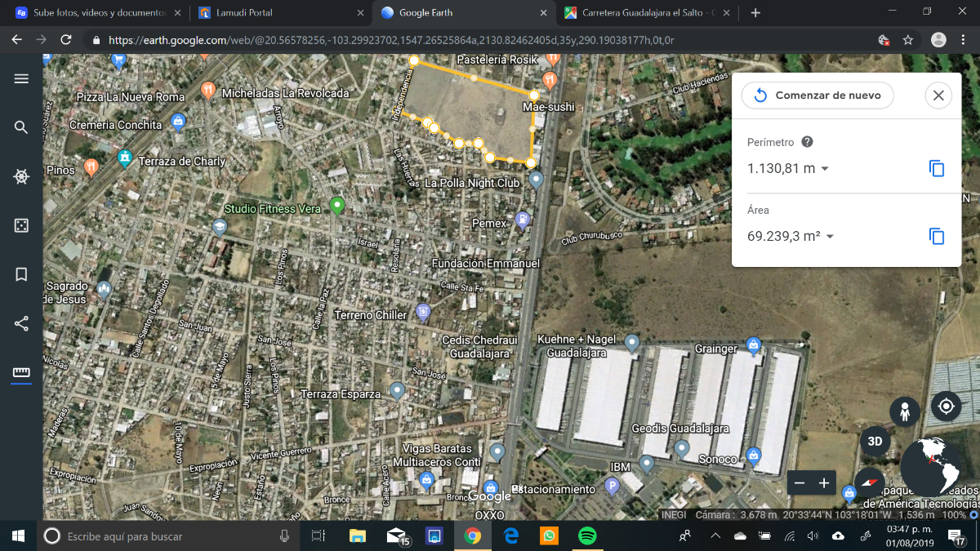Viewport: 980px width, 551px height.
Task: Open Chrome's three-dot menu
Action: tap(964, 40)
